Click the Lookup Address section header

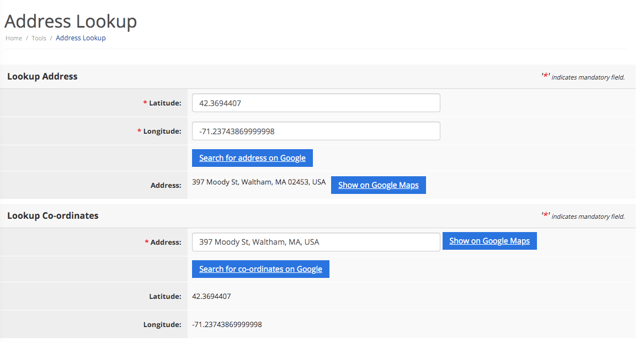(42, 77)
